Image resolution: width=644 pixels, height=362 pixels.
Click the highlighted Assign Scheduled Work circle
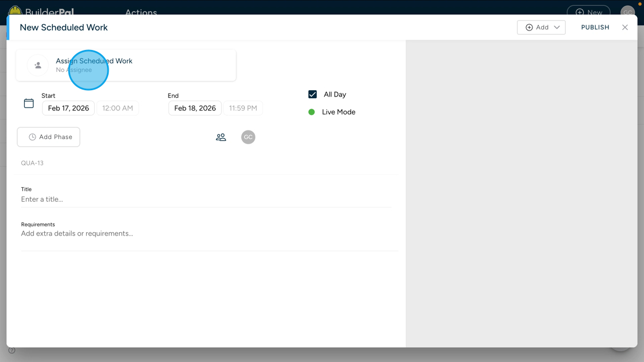89,70
